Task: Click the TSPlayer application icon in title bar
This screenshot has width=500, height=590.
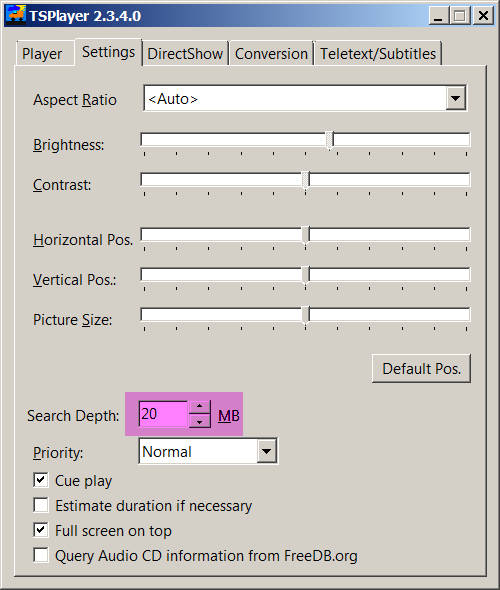Action: (16, 15)
